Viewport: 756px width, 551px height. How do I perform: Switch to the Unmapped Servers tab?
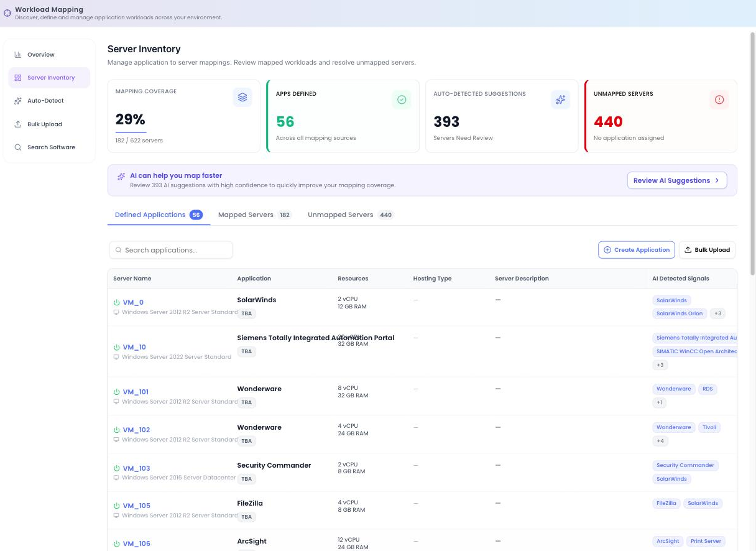(351, 215)
